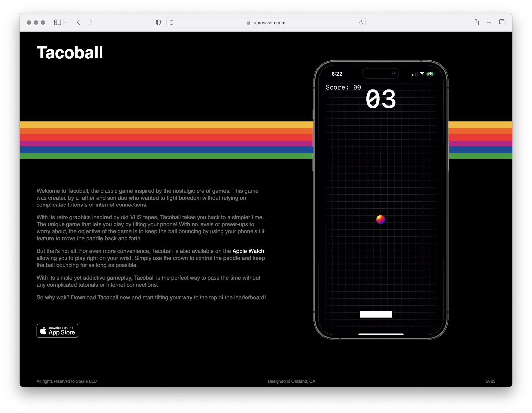Show the tab overview icon
This screenshot has width=532, height=413.
click(x=502, y=22)
